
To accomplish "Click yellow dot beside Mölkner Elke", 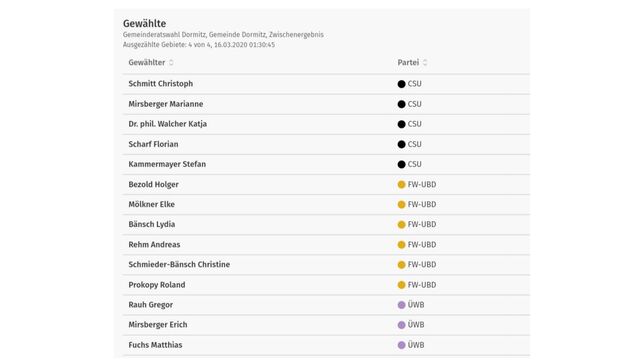I will [401, 204].
